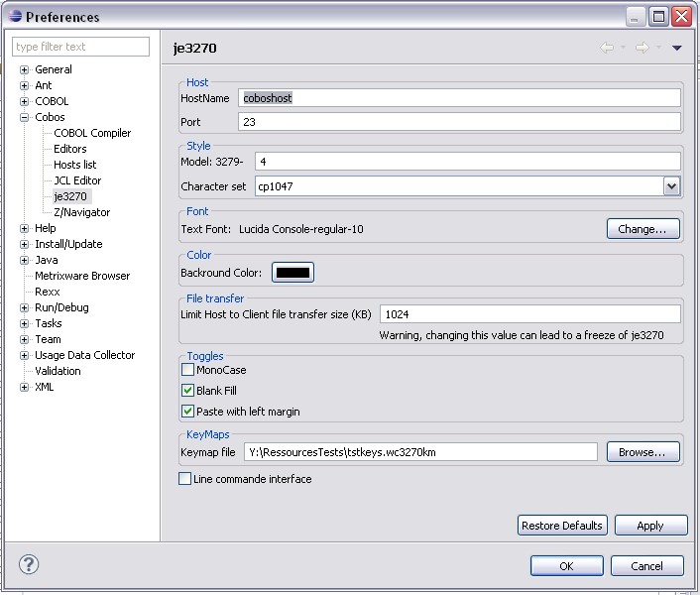Enable Line commande interface checkbox

click(184, 479)
